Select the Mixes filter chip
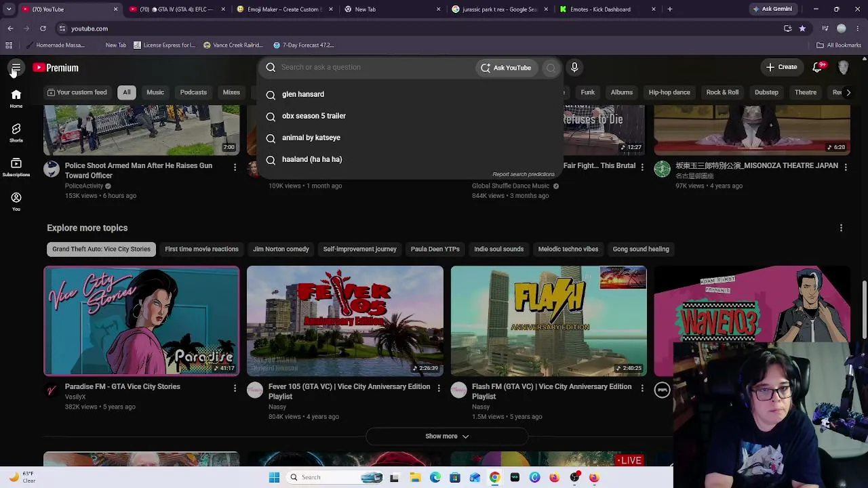The width and height of the screenshot is (868, 488). (231, 92)
